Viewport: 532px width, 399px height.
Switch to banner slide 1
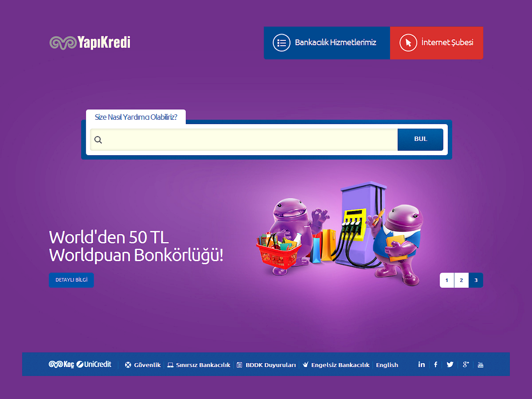pyautogui.click(x=447, y=280)
